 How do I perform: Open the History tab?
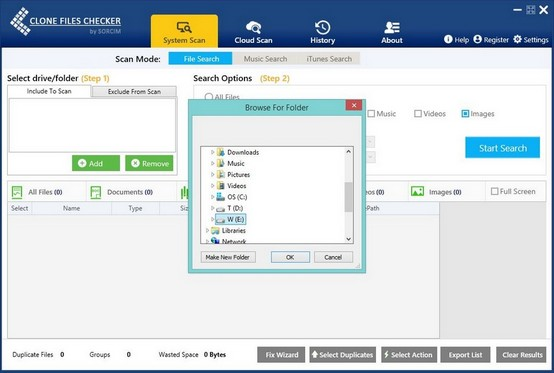tap(323, 32)
